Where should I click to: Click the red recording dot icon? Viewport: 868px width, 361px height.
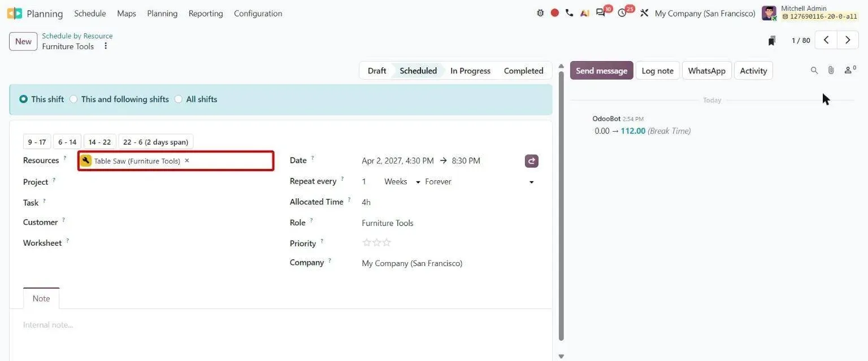tap(555, 13)
